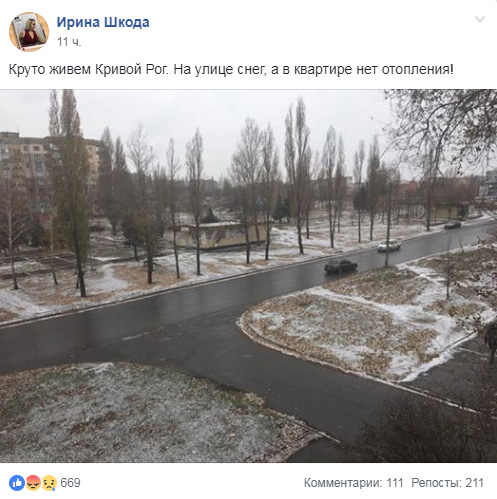
Task: Click the white car in the photo
Action: 389,245
